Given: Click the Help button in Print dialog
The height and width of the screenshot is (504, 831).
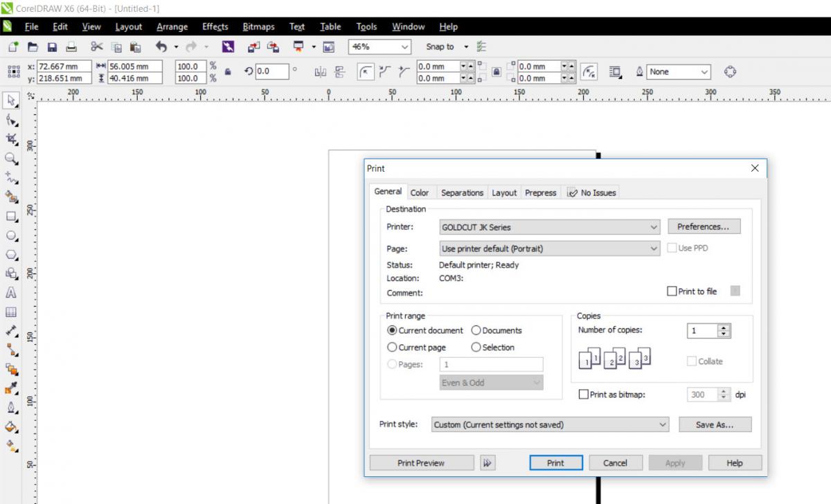Looking at the screenshot, I should [735, 463].
